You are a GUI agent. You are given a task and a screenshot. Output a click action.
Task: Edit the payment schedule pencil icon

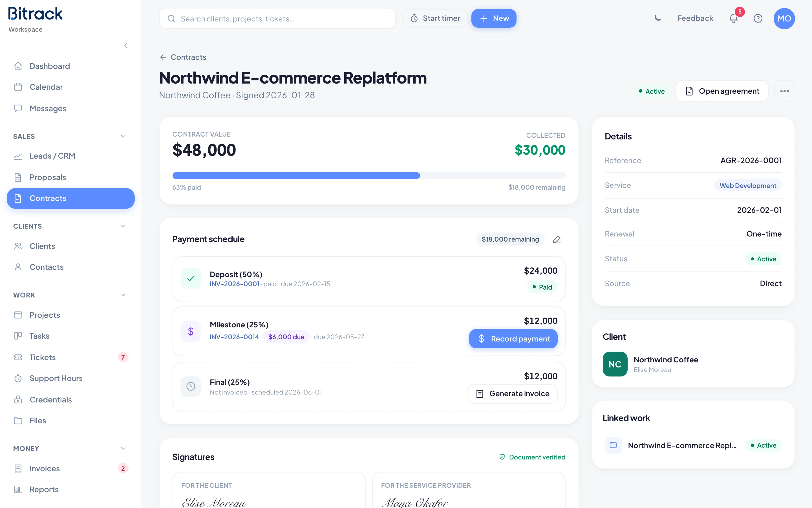[x=557, y=239]
